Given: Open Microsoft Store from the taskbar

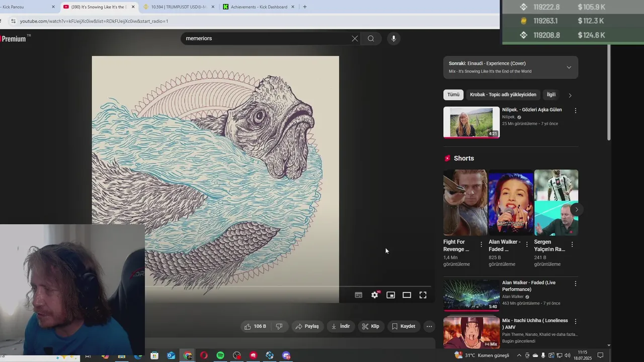Looking at the screenshot, I should pyautogui.click(x=154, y=355).
